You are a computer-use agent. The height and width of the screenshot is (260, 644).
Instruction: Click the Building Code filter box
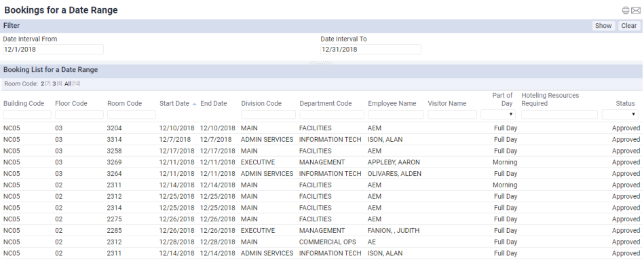click(x=27, y=115)
